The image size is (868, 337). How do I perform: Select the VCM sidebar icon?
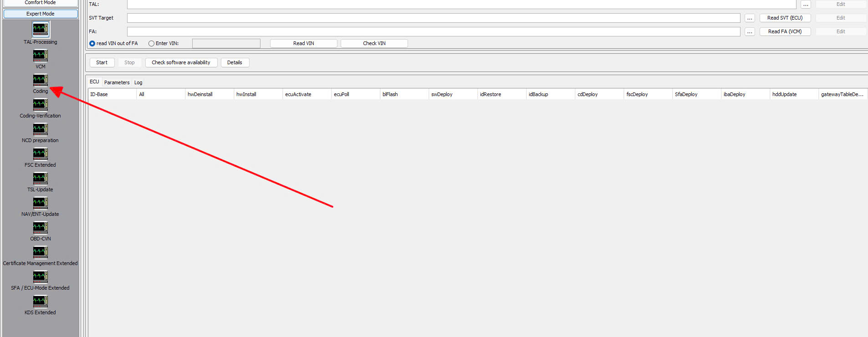tap(41, 55)
